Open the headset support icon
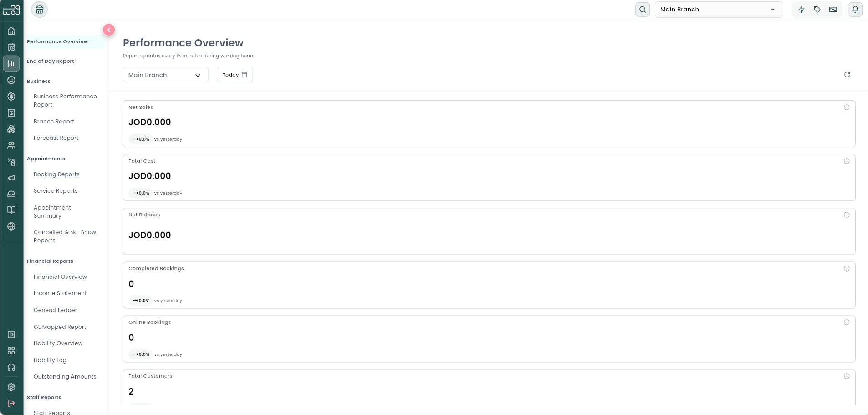Image resolution: width=868 pixels, height=415 pixels. point(11,367)
